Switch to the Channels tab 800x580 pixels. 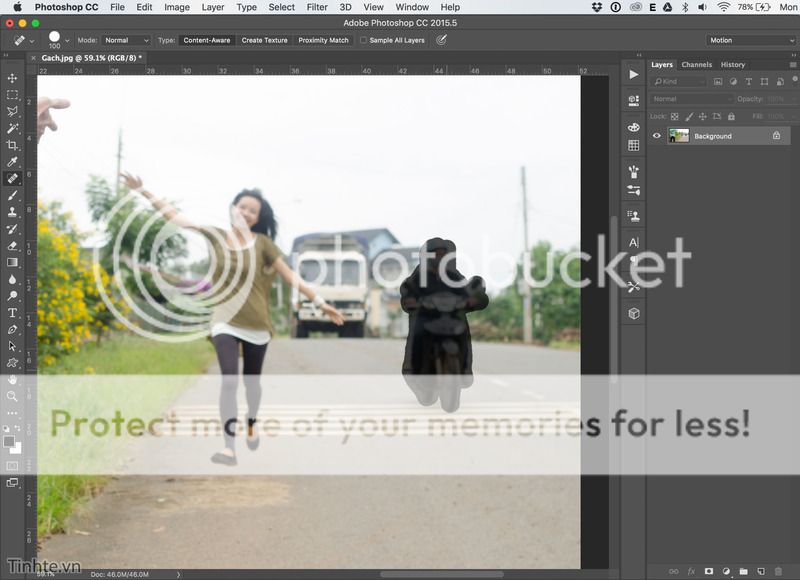coord(697,65)
